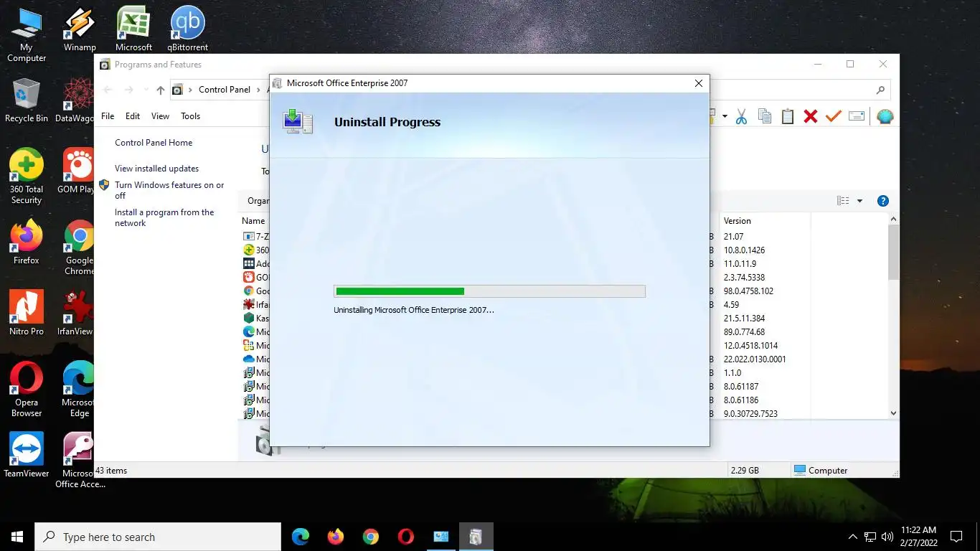
Task: Open the My Computer desktop icon
Action: [27, 35]
